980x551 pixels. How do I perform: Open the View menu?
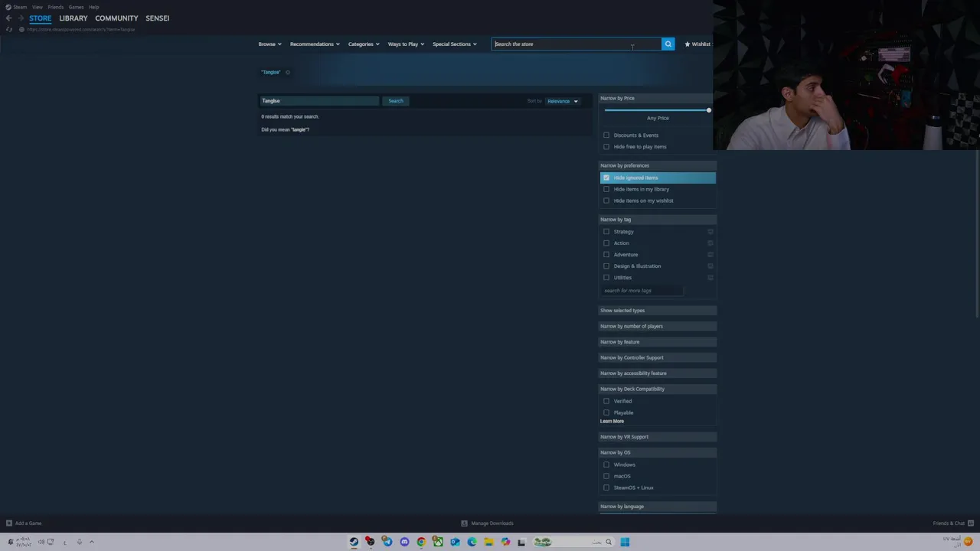(x=38, y=7)
